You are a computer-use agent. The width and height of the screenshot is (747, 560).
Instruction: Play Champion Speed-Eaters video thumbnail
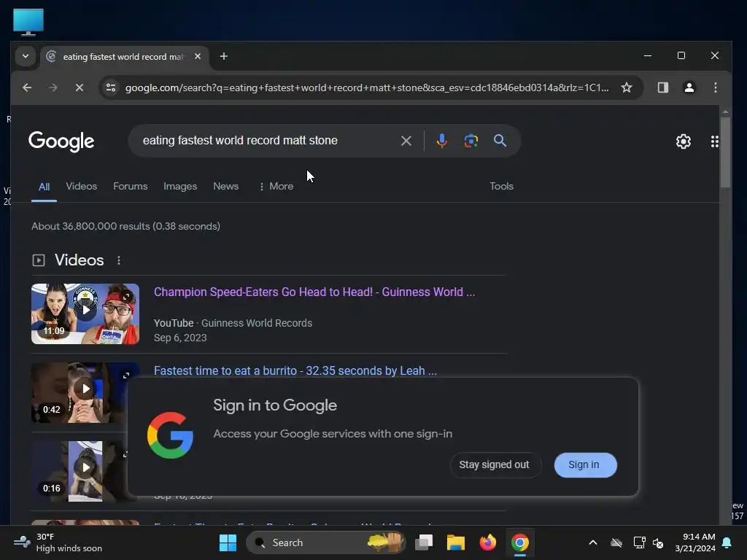click(x=85, y=314)
